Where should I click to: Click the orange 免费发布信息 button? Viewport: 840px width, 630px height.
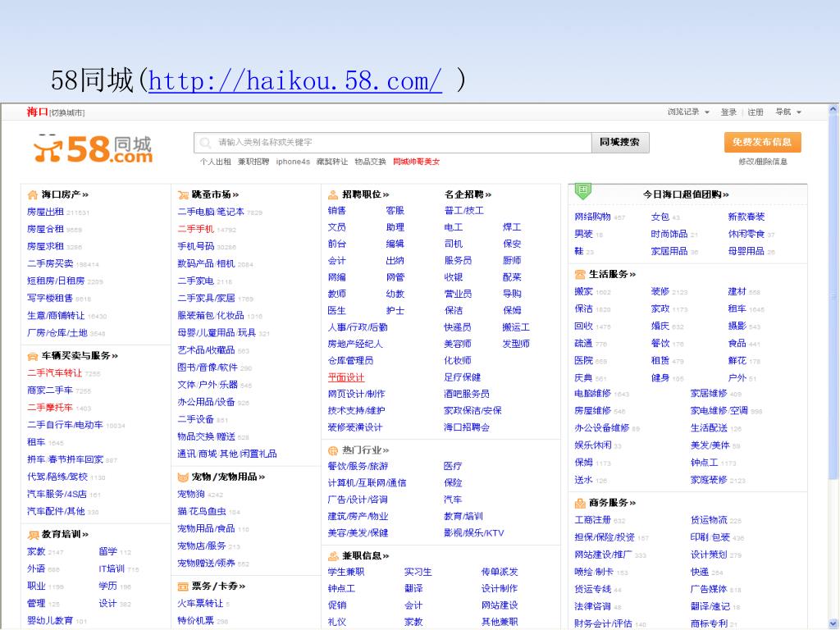click(762, 142)
